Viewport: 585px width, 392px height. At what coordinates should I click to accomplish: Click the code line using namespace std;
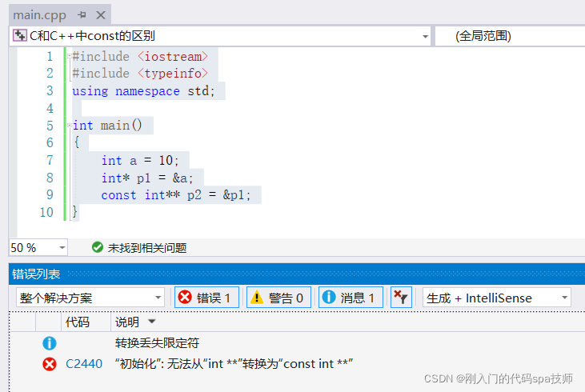(x=143, y=91)
